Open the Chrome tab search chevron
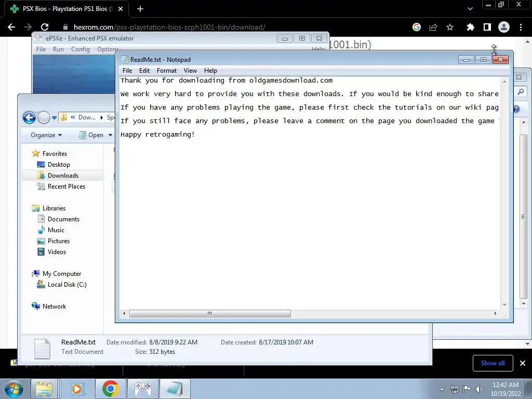532x399 pixels. coord(470,9)
